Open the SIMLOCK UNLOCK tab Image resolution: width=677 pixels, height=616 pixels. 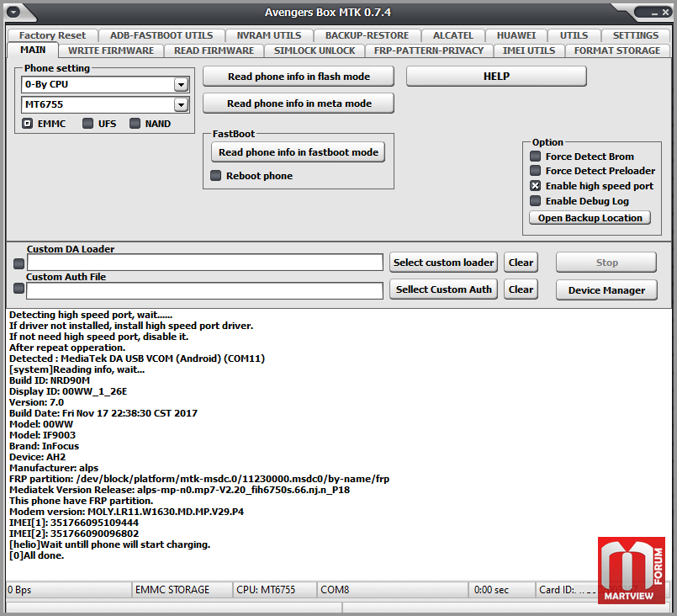315,50
